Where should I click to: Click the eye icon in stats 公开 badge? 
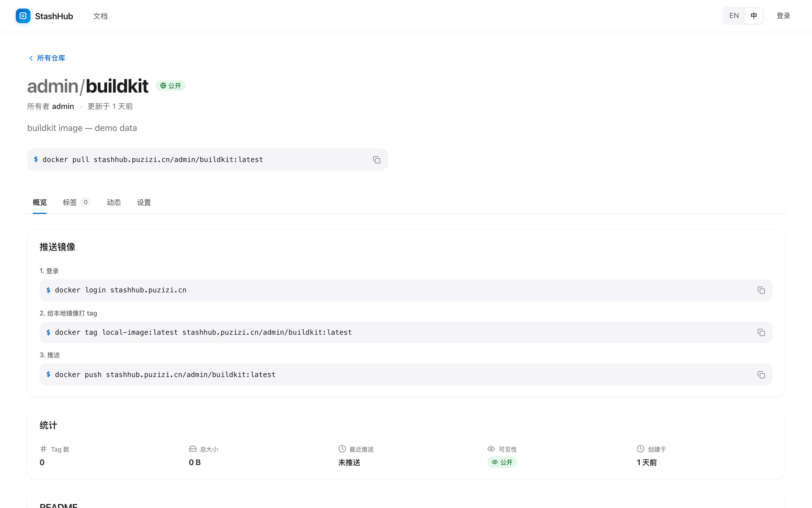[x=495, y=462]
